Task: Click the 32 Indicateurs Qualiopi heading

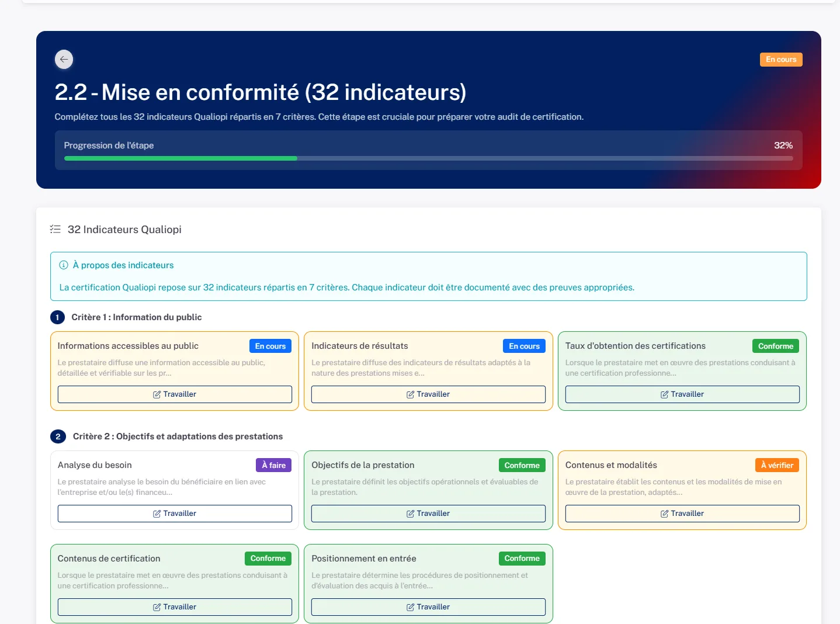Action: (x=124, y=230)
